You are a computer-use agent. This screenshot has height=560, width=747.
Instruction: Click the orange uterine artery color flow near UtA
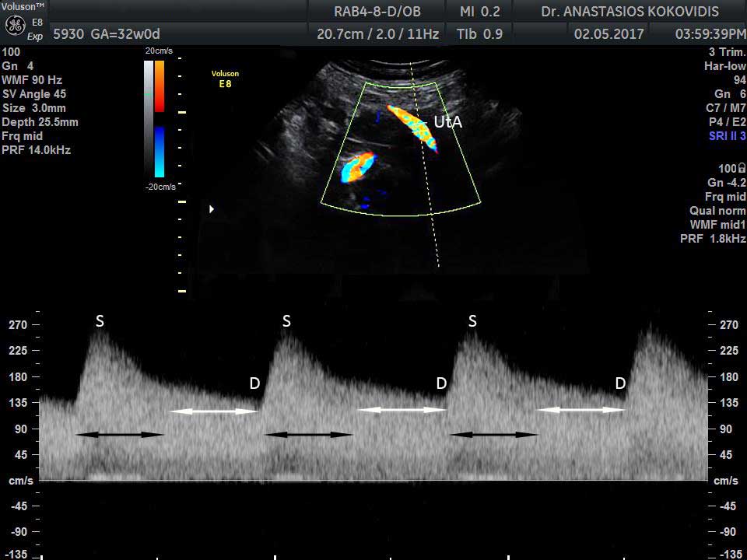pyautogui.click(x=412, y=128)
